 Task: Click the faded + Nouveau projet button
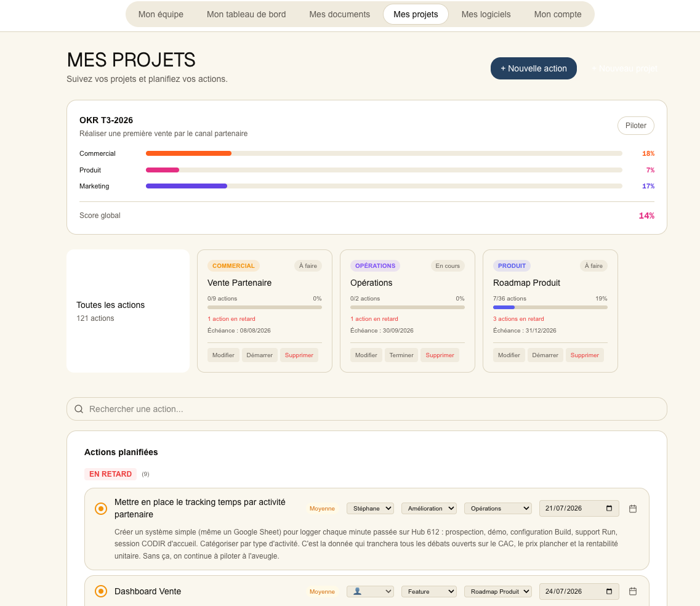624,68
